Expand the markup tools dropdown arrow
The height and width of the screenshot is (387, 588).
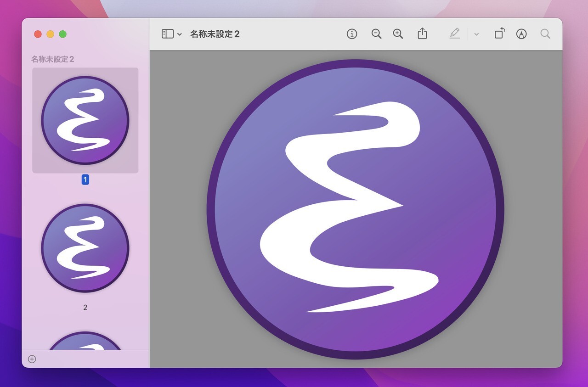tap(476, 34)
